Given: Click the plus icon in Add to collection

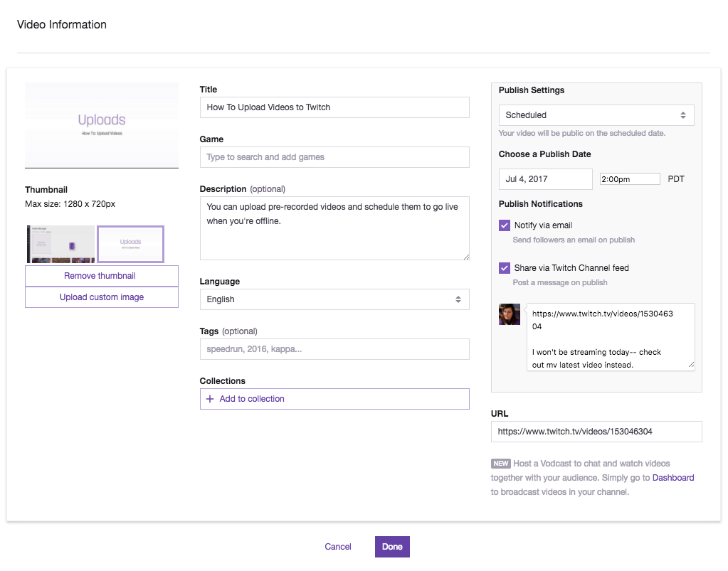Looking at the screenshot, I should [210, 399].
